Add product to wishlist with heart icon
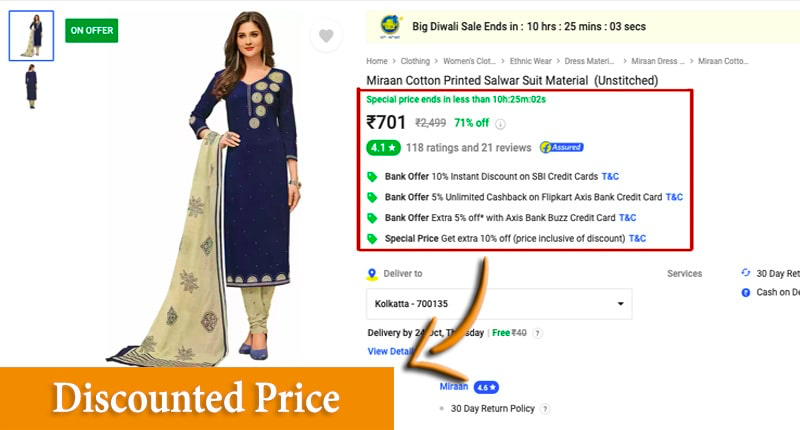The image size is (800, 430). 326,36
